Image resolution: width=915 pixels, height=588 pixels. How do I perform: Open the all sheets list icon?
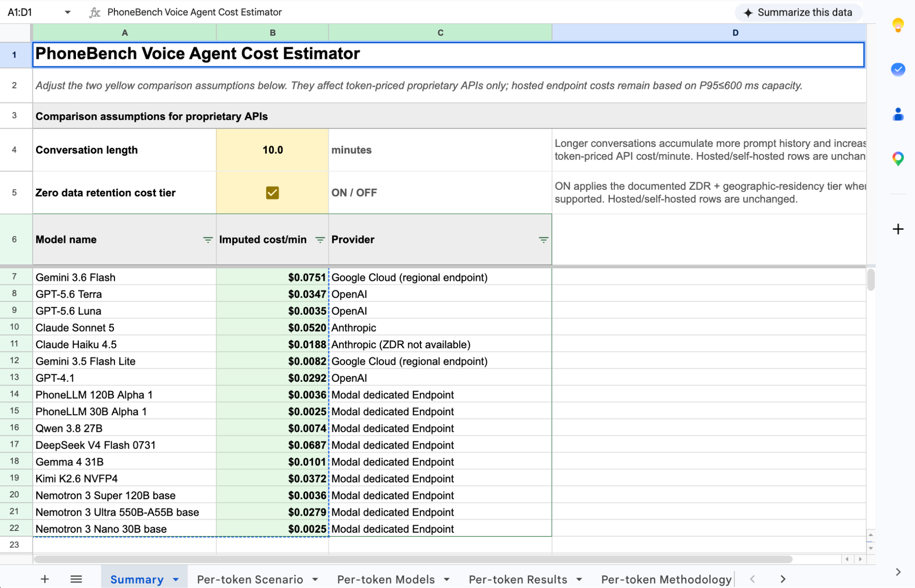click(76, 579)
